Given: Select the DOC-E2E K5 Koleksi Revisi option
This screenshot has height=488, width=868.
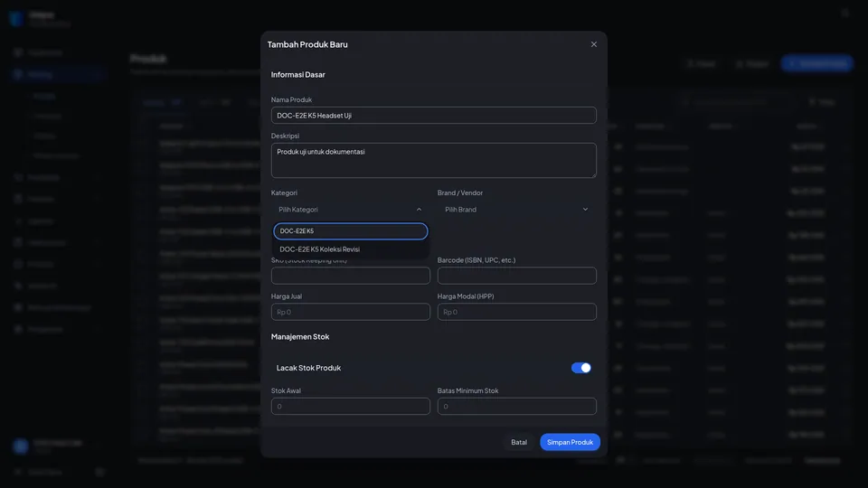Looking at the screenshot, I should click(351, 249).
